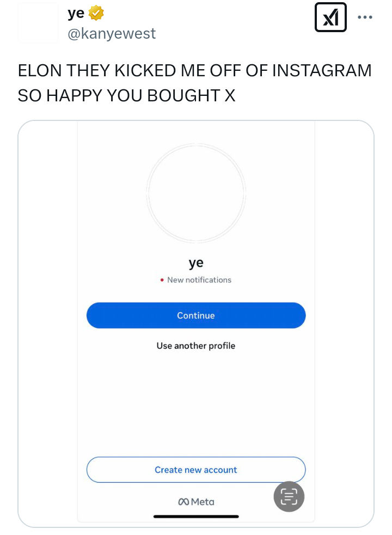This screenshot has height=535, width=392.
Task: Click the red notification dot
Action: click(x=162, y=280)
